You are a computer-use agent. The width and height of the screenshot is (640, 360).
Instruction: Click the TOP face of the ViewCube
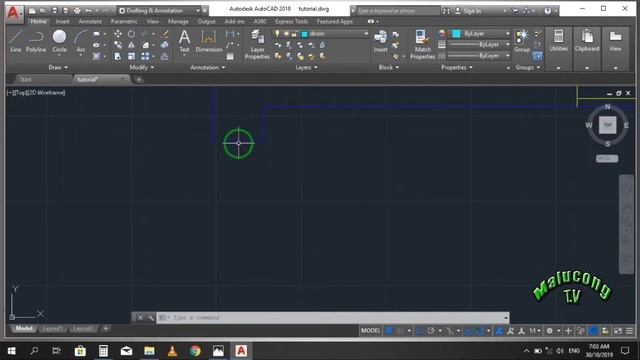coord(607,125)
